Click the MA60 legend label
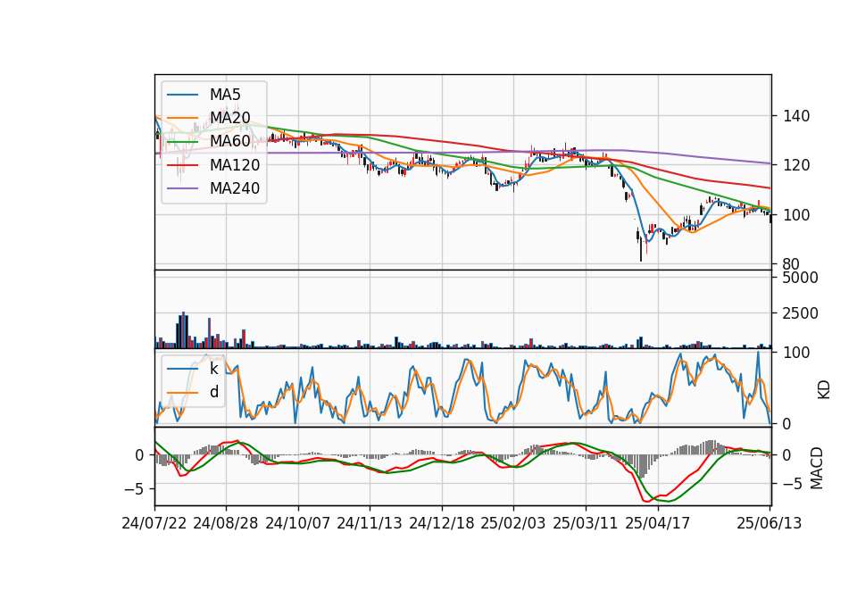The image size is (857, 616). click(230, 141)
